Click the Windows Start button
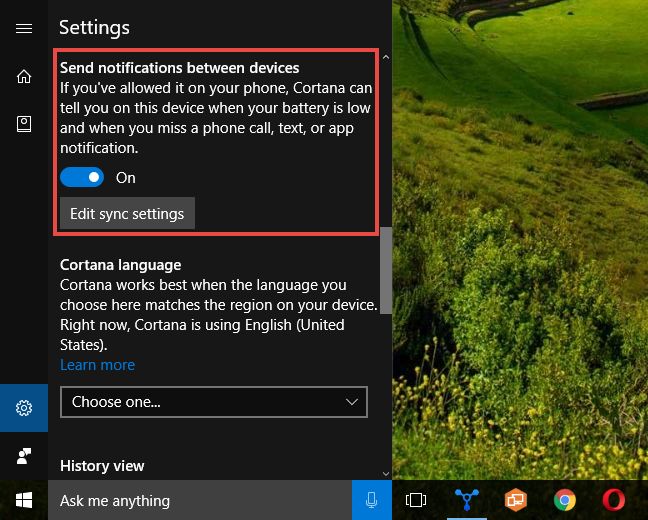Viewport: 648px width, 520px height. click(x=24, y=500)
